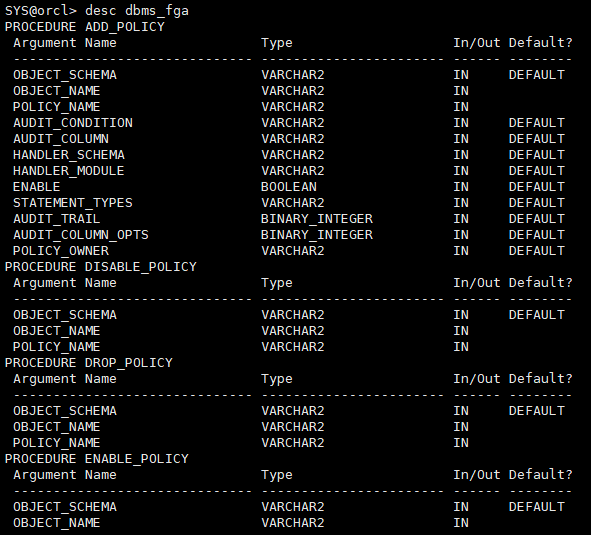
Task: Select the 'PROCEDURE DROP_POLICY' heading
Action: (x=89, y=363)
